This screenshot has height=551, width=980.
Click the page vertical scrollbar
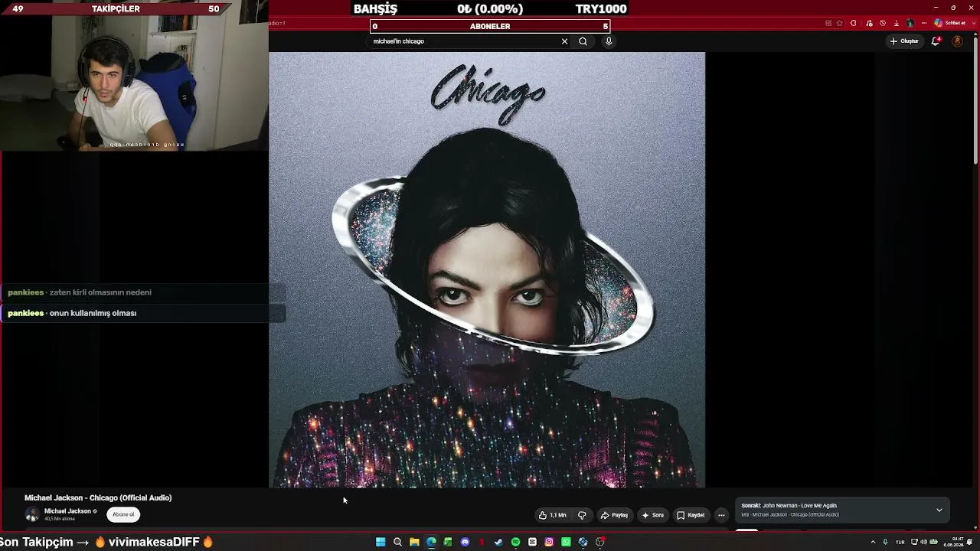(x=976, y=99)
